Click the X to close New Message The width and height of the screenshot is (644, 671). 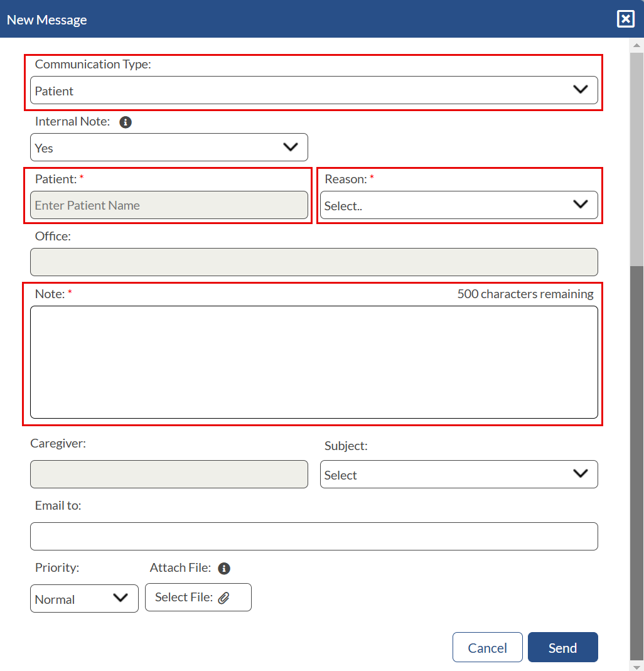tap(625, 18)
